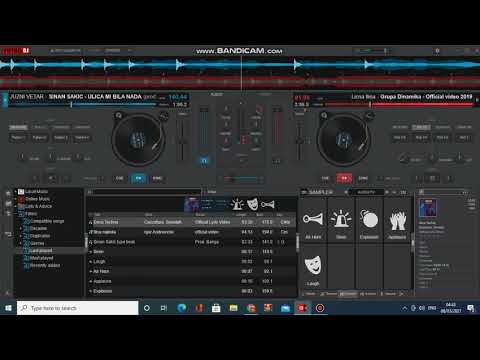This screenshot has width=480, height=360.
Task: Click the air horn icon above the track list
Action: 267,204
